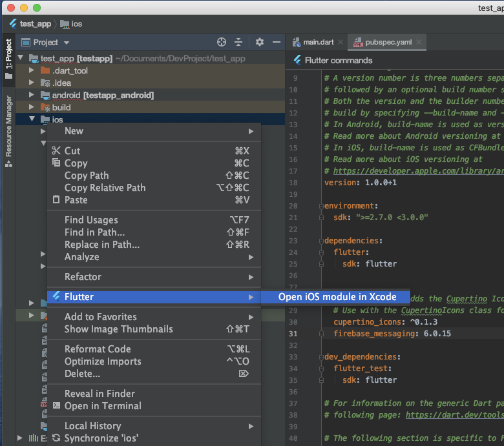This screenshot has width=504, height=446.
Task: Click the YML icon on pubspec.yaml tab
Action: pos(358,42)
